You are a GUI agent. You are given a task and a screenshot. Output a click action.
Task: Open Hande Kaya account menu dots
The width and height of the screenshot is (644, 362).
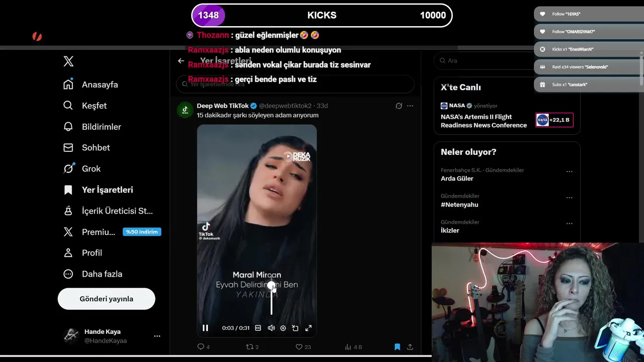pyautogui.click(x=157, y=336)
